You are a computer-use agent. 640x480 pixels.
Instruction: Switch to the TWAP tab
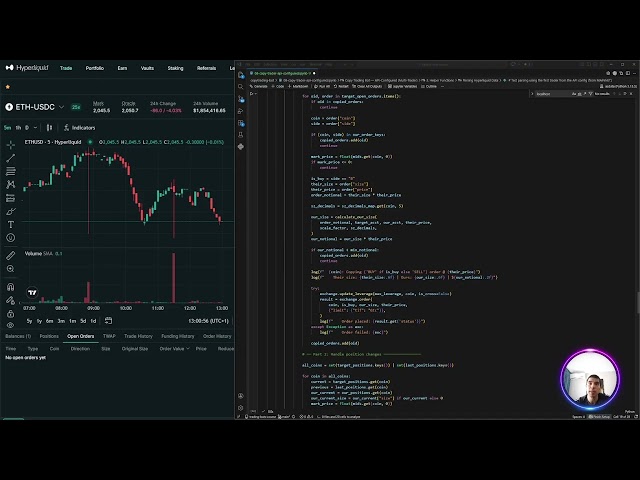tap(109, 336)
